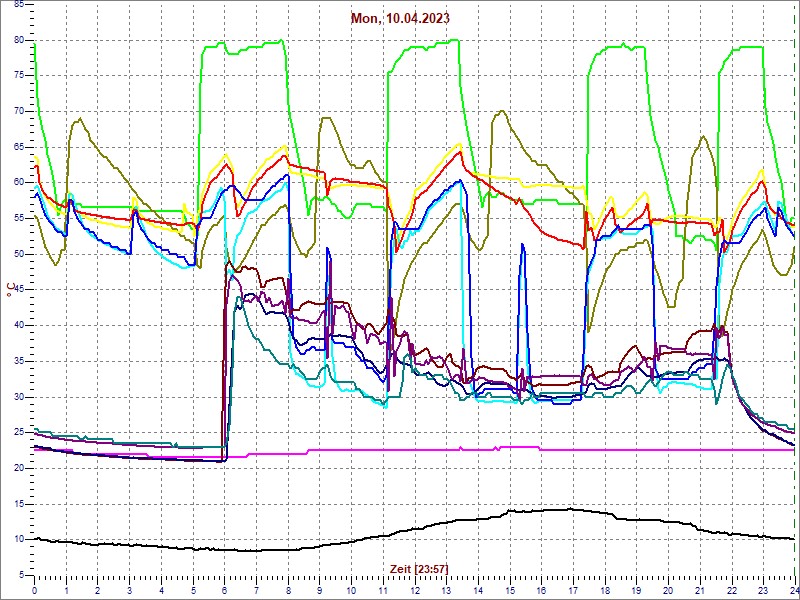The image size is (800, 600).
Task: Click hour 18 on the time axis
Action: pos(605,590)
